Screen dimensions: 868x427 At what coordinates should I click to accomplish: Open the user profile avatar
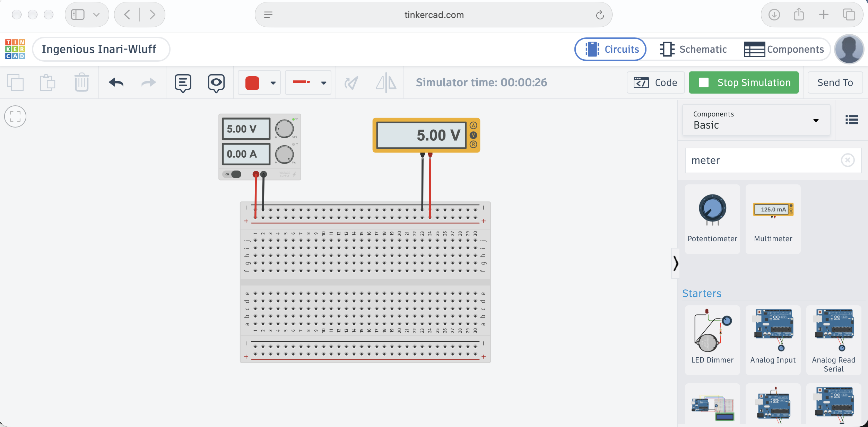tap(849, 49)
